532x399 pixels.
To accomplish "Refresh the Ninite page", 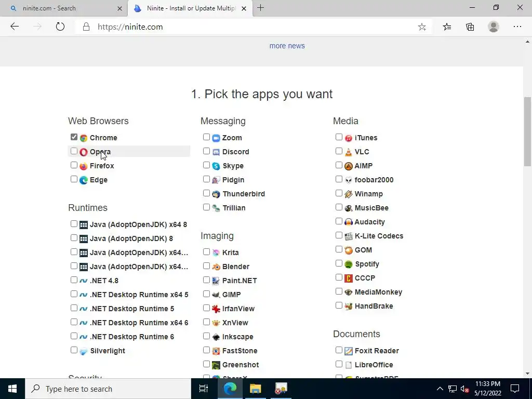I will [x=60, y=26].
